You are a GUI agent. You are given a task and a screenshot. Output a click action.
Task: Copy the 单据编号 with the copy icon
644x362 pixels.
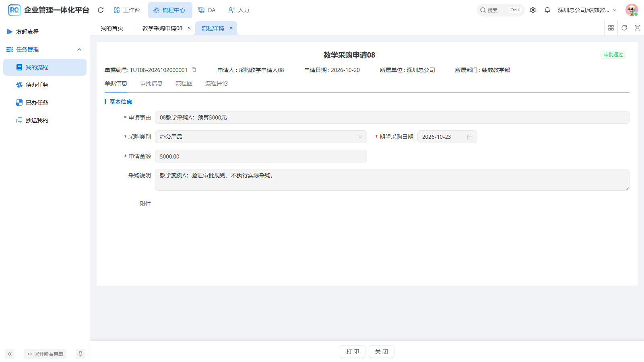pyautogui.click(x=194, y=70)
